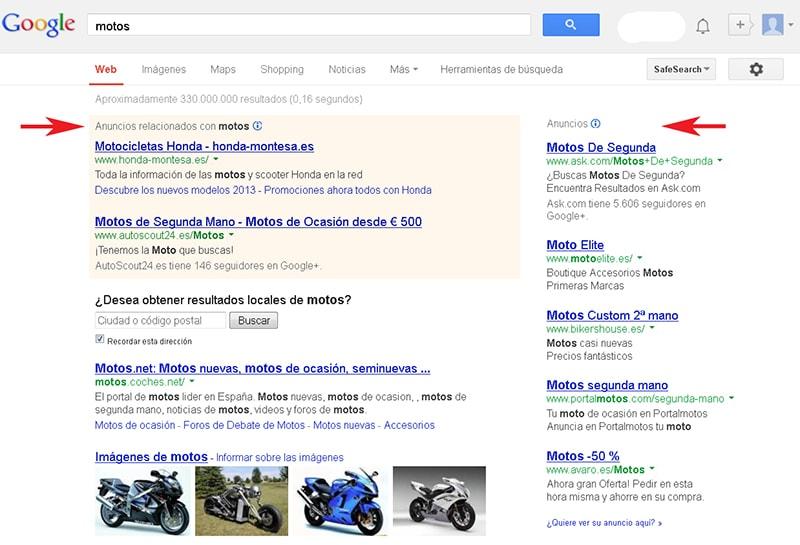Click the motos.coches.net/ green URL

pos(140,382)
